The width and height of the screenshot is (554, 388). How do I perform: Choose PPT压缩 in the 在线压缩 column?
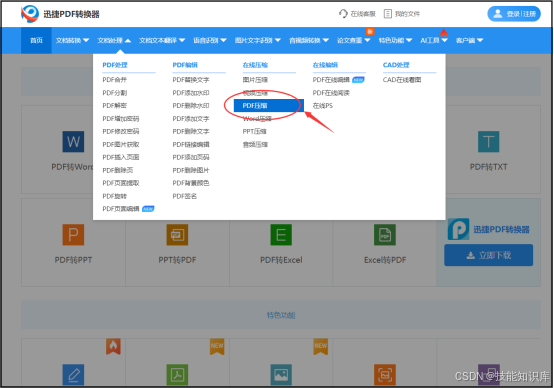(x=254, y=131)
